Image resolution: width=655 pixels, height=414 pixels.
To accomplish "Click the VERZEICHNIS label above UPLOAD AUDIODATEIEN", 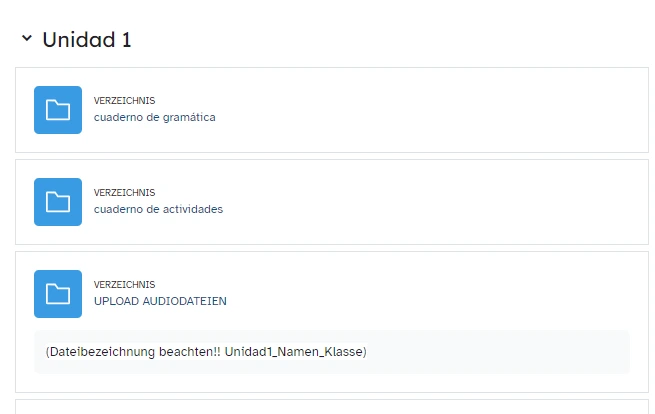I will coord(124,285).
